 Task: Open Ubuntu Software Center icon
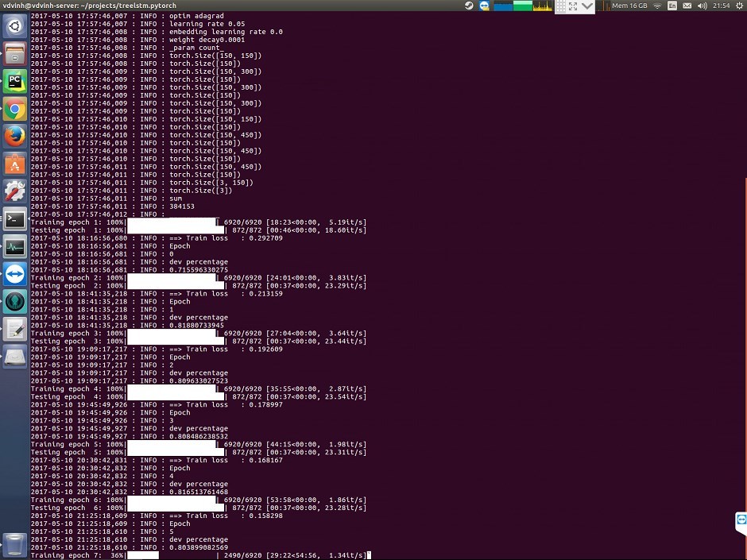(14, 164)
